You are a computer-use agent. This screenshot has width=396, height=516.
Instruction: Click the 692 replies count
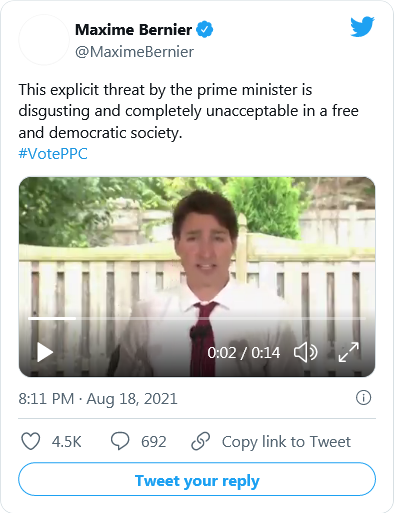[x=153, y=442]
